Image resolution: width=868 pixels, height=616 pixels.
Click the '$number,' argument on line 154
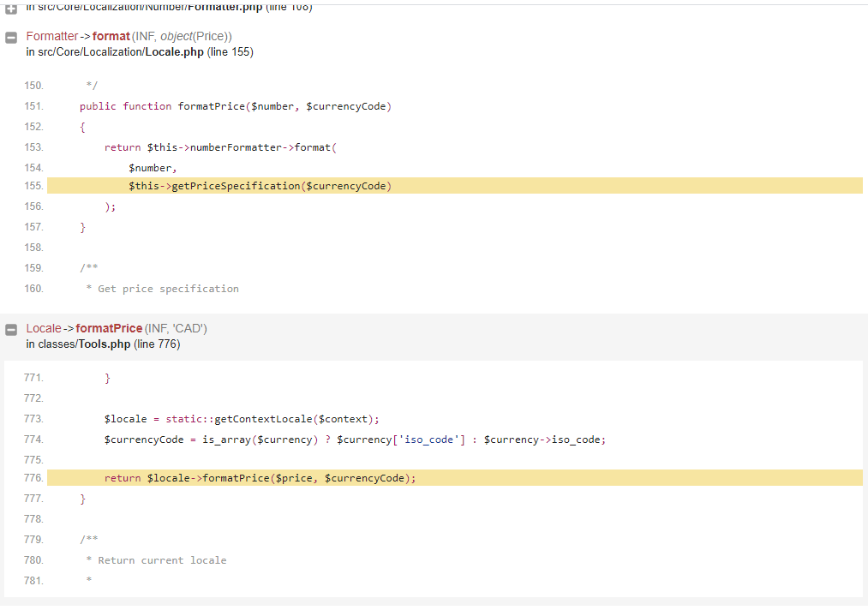(x=153, y=168)
